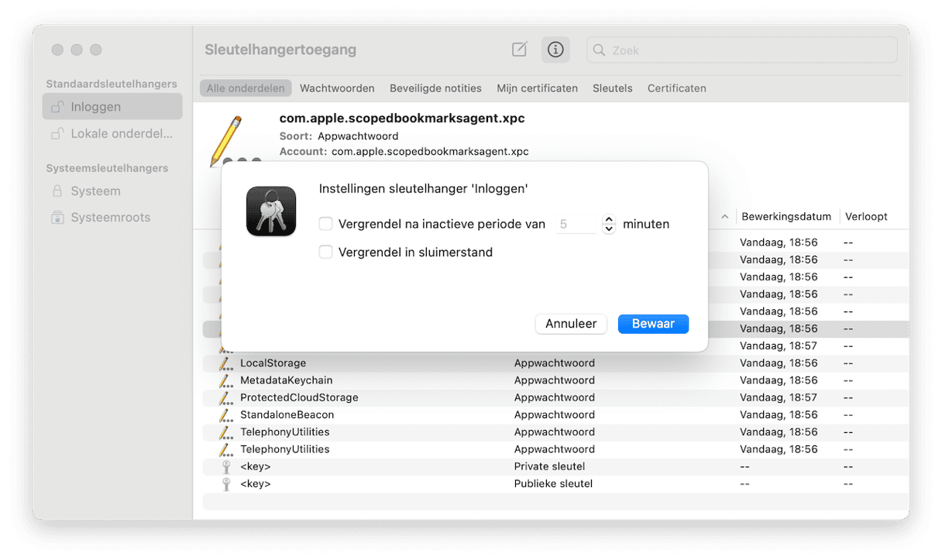Click the minutes value field showing 5
942x560 pixels.
click(576, 224)
